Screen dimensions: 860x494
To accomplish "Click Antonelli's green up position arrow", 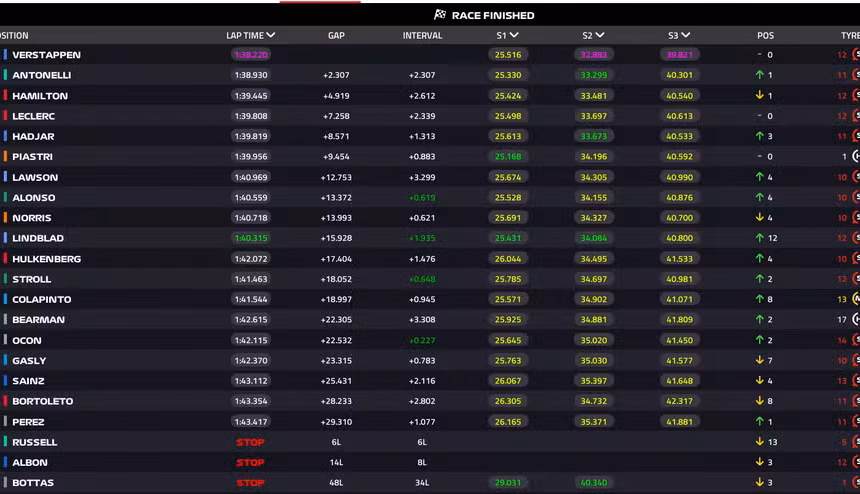I will [760, 75].
